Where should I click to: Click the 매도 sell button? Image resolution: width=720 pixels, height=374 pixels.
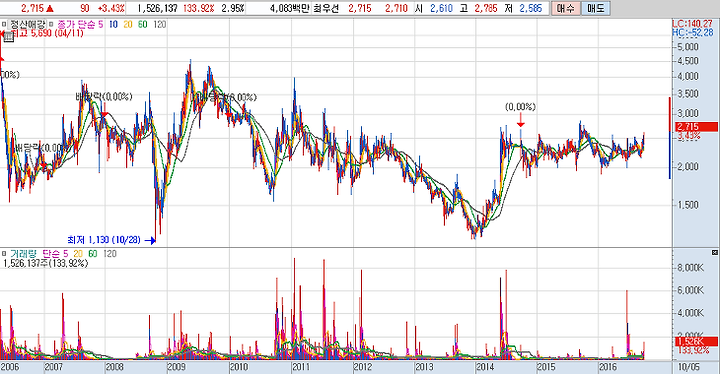[x=596, y=8]
